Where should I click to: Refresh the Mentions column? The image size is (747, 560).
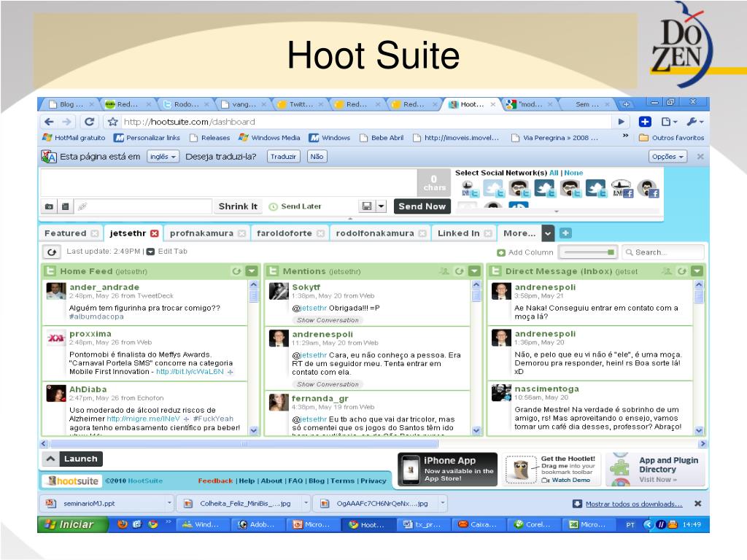coord(459,271)
